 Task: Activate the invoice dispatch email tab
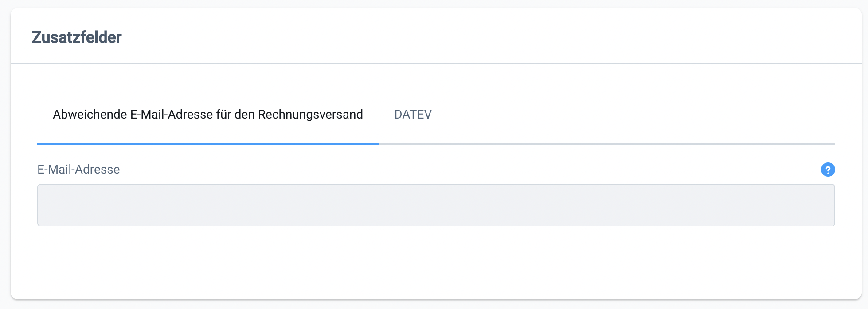coord(207,115)
